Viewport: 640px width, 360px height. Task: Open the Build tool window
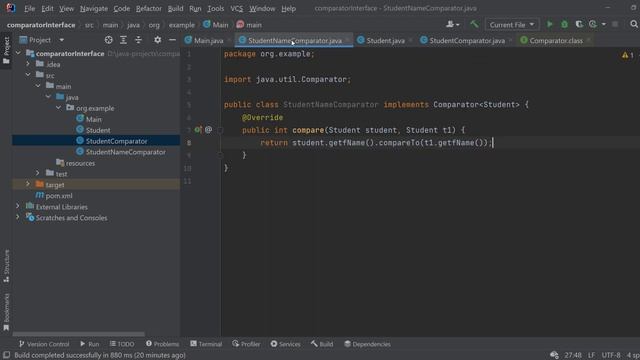(x=322, y=344)
